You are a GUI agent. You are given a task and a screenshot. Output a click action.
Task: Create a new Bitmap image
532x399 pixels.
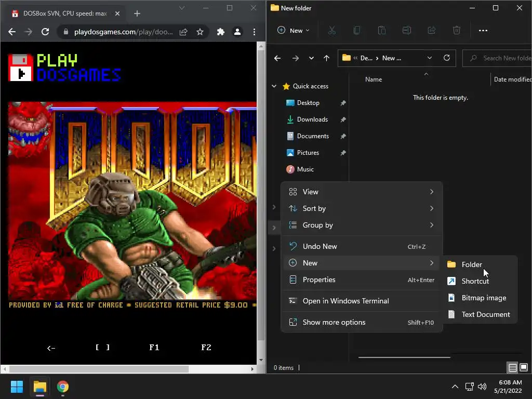pos(480,298)
